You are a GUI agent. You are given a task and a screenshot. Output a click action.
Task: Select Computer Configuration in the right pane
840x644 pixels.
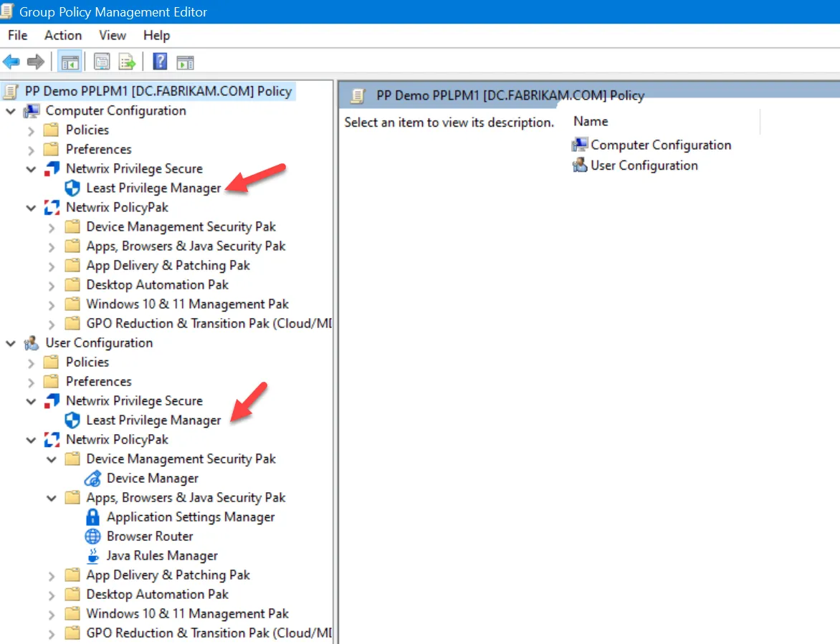[659, 145]
